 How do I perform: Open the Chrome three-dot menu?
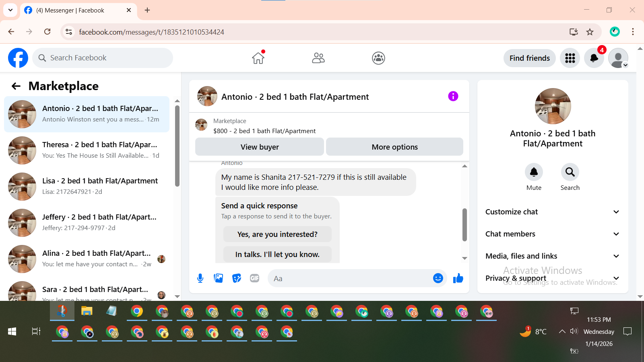point(633,32)
